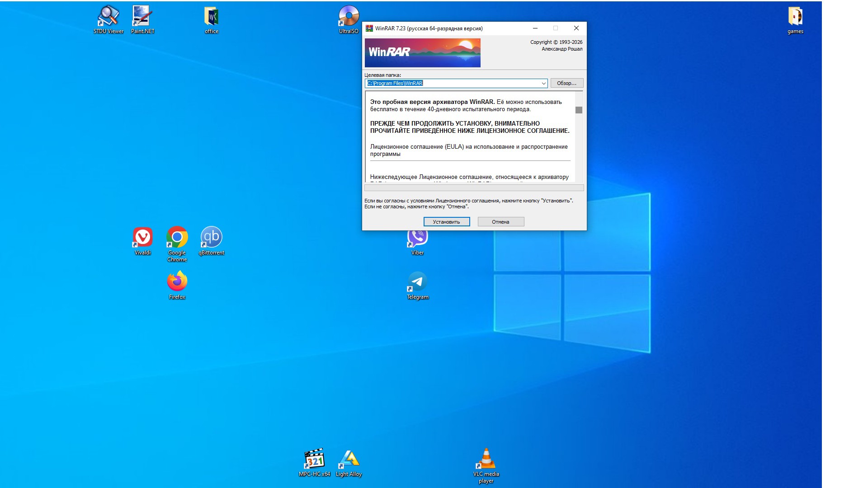Image resolution: width=868 pixels, height=488 pixels.
Task: Click the 'Целевая папка:' label
Action: (382, 75)
